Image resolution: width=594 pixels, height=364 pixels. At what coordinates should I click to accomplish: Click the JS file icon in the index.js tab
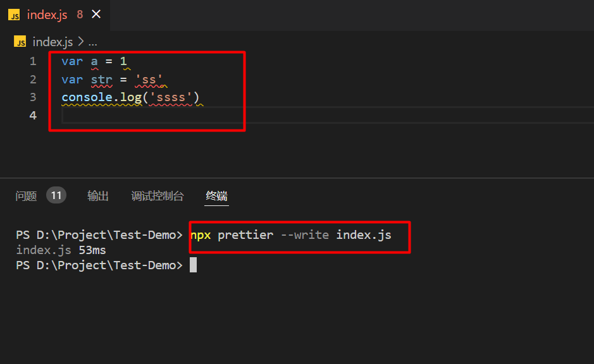click(14, 15)
